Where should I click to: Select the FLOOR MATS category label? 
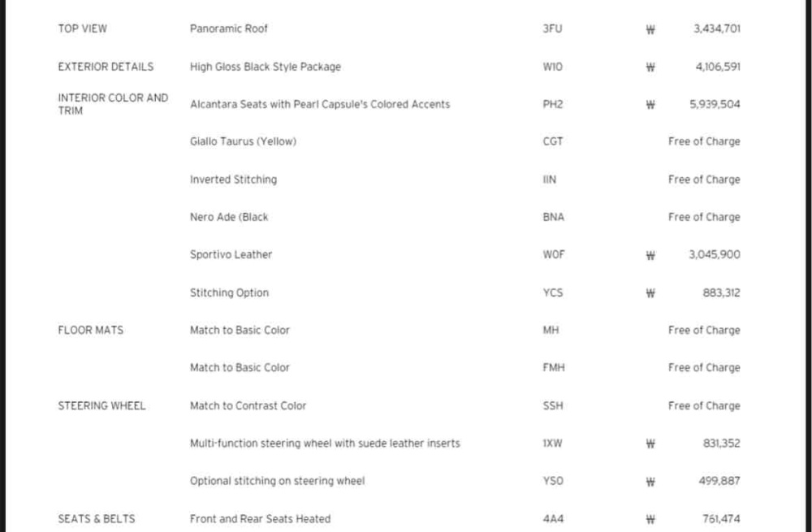(91, 330)
